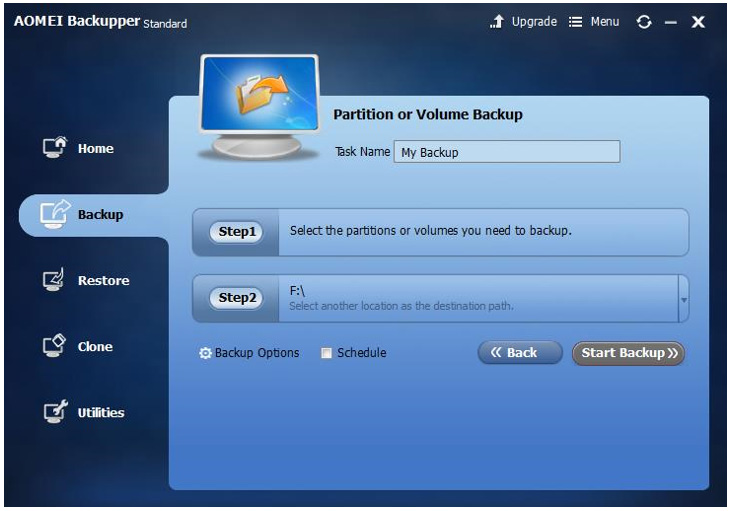Click the refresh icon in title bar
The height and width of the screenshot is (511, 731).
click(x=644, y=21)
